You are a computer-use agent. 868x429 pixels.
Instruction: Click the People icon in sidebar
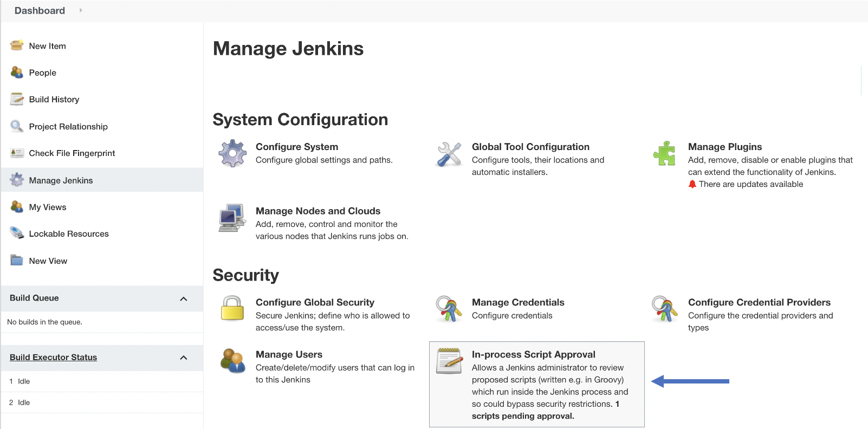17,72
